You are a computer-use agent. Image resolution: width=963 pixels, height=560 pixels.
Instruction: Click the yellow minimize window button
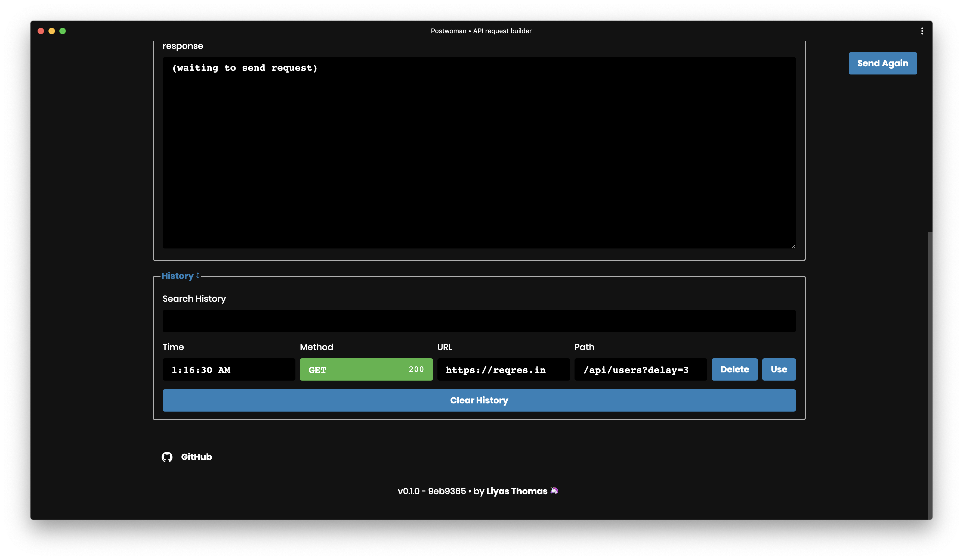52,31
